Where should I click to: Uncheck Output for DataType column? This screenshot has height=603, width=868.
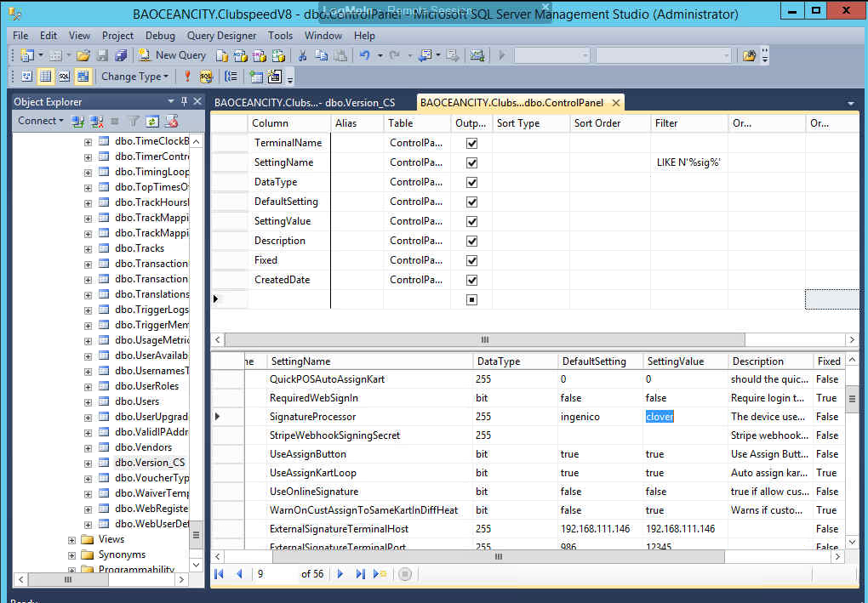[x=471, y=182]
